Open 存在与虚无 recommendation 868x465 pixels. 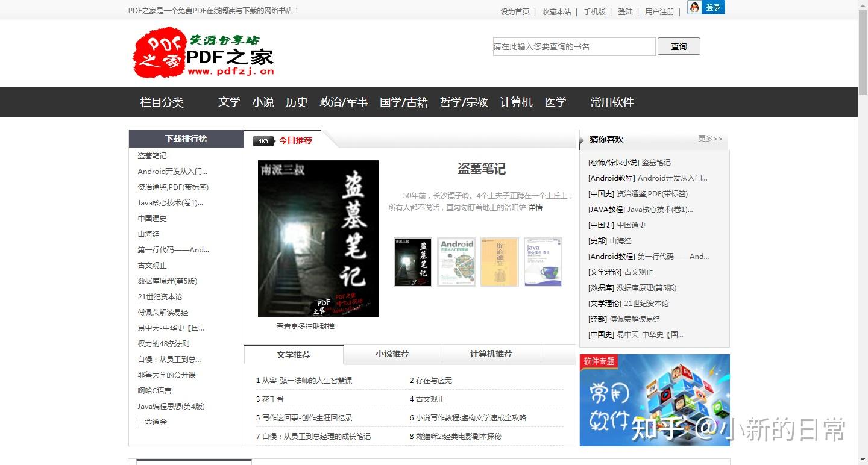[x=434, y=381]
